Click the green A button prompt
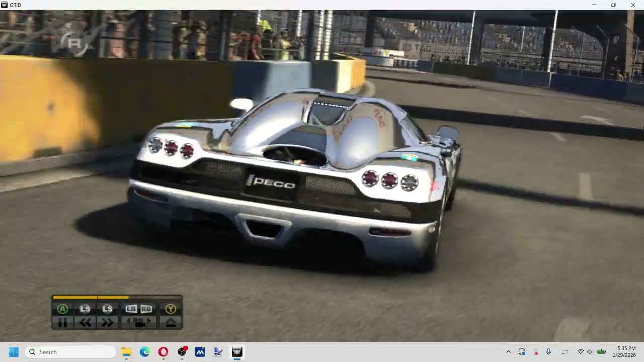 [x=63, y=309]
